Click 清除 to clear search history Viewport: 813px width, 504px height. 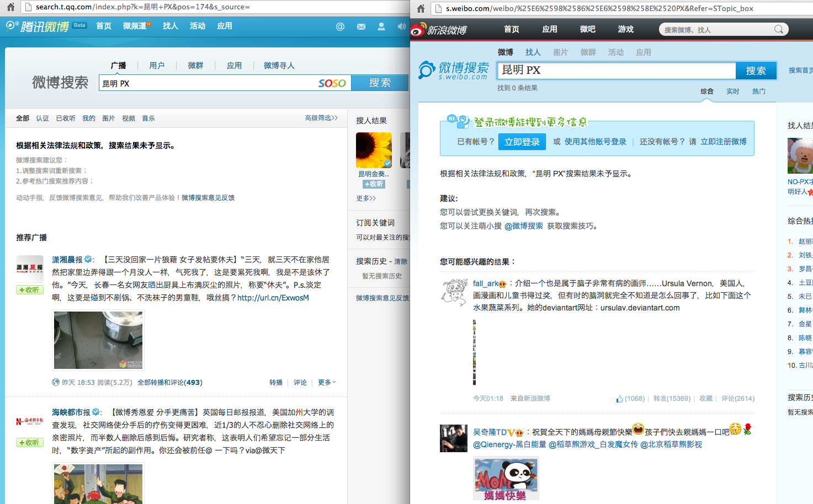[x=401, y=261]
